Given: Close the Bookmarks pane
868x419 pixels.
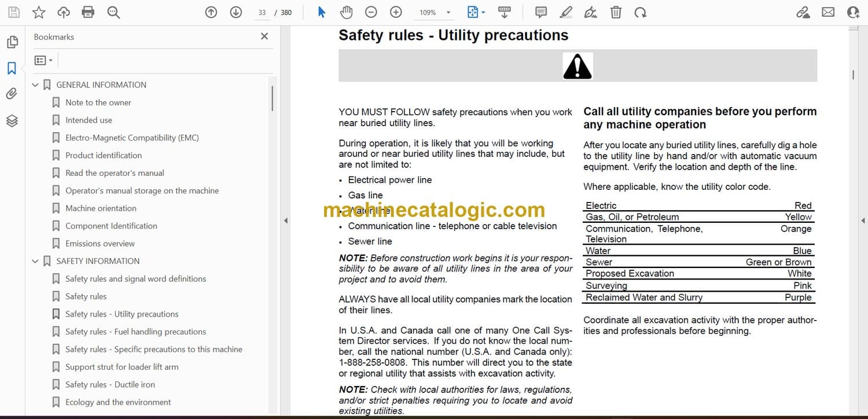Looking at the screenshot, I should [x=264, y=36].
